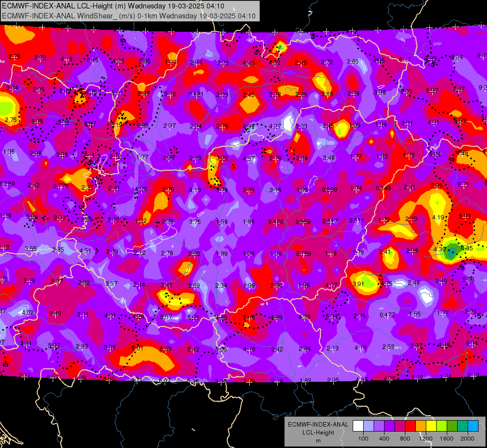Image resolution: width=487 pixels, height=448 pixels.
Task: Click the wind shear value 5.97
Action: 432,91
